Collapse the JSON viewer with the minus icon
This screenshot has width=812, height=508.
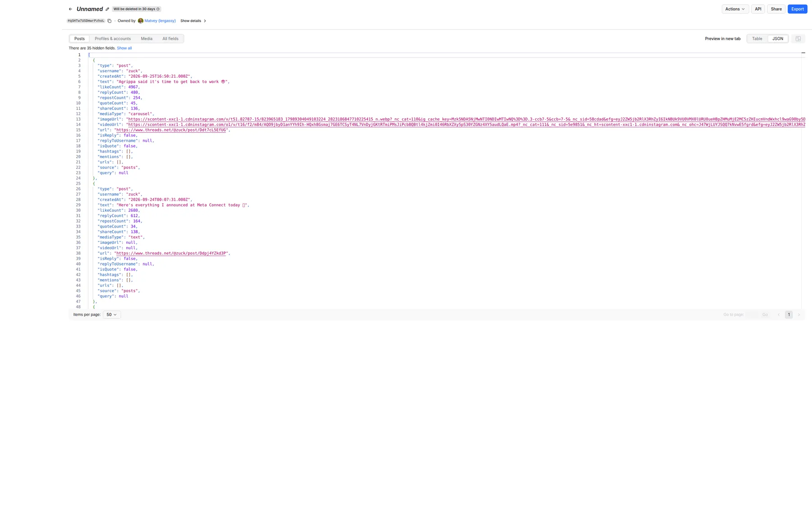pyautogui.click(x=803, y=53)
